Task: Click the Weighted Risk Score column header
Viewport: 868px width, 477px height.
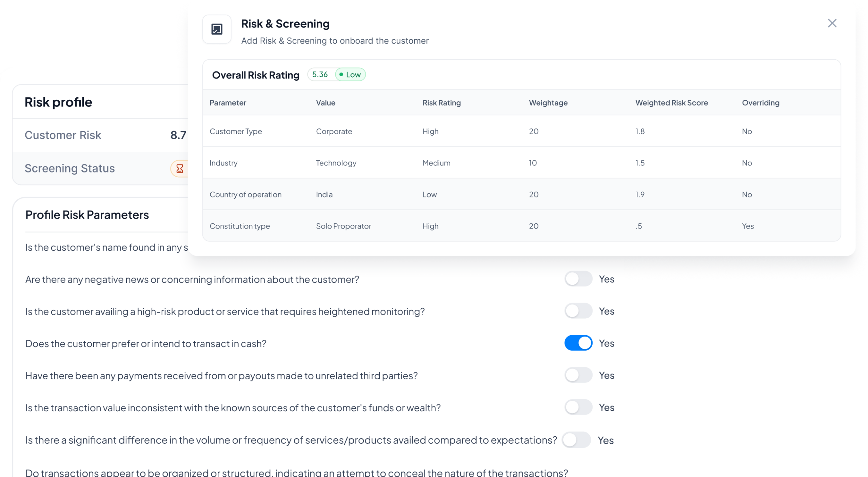Action: coord(671,103)
